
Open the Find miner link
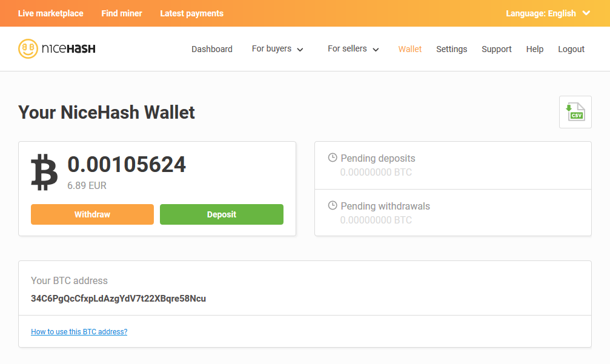[122, 13]
